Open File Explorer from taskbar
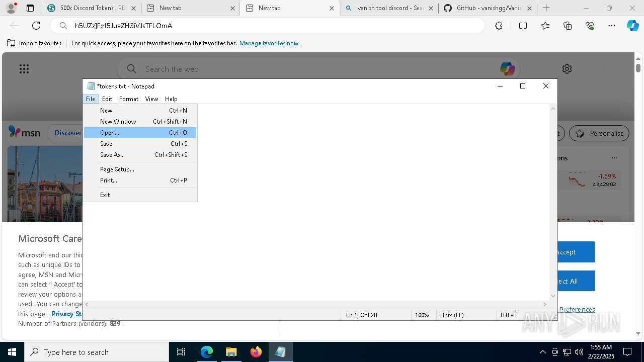Viewport: 644px width, 362px height. [x=231, y=352]
